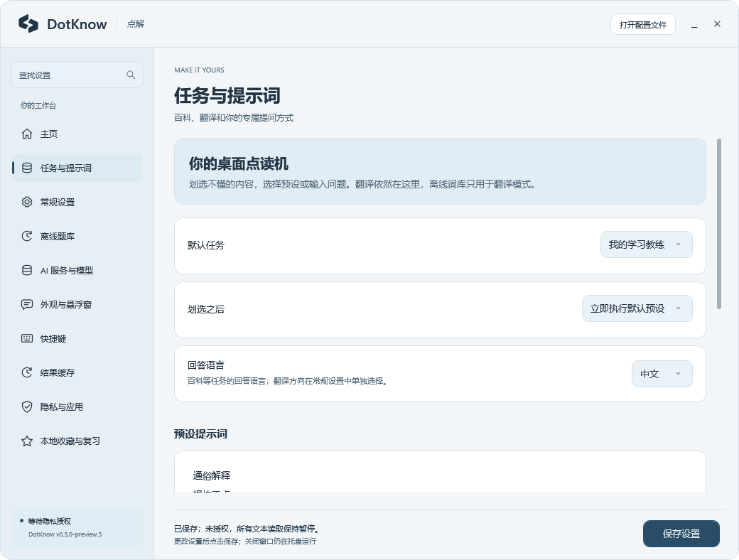Go to 常规设置 section
The height and width of the screenshot is (560, 739).
(77, 202)
